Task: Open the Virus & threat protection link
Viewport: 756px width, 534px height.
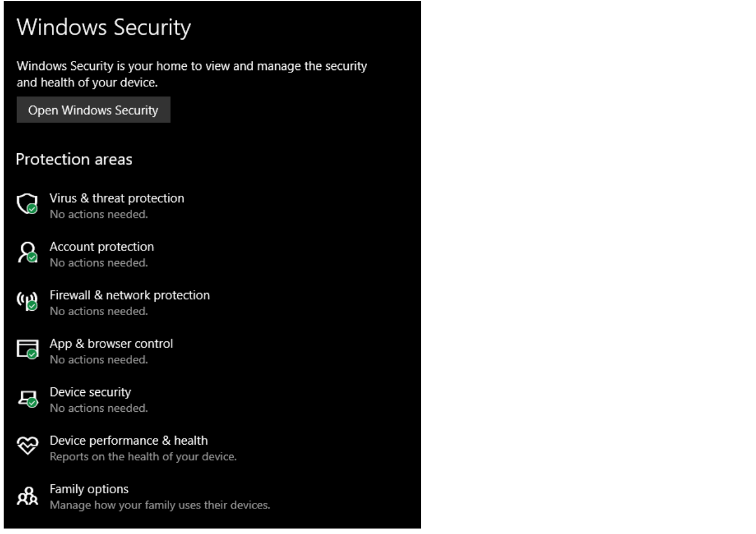Action: pos(117,198)
